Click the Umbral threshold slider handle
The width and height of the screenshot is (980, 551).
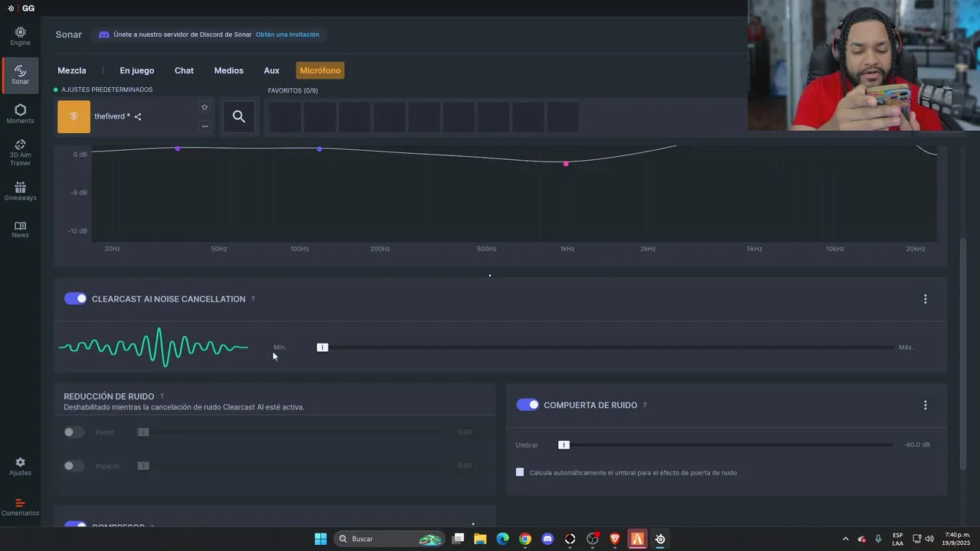pyautogui.click(x=563, y=445)
